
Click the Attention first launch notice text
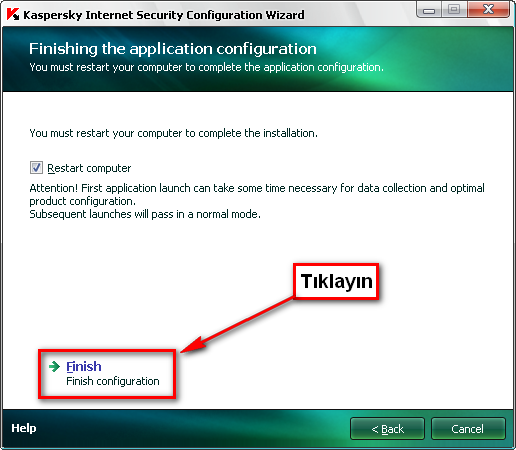[x=257, y=194]
